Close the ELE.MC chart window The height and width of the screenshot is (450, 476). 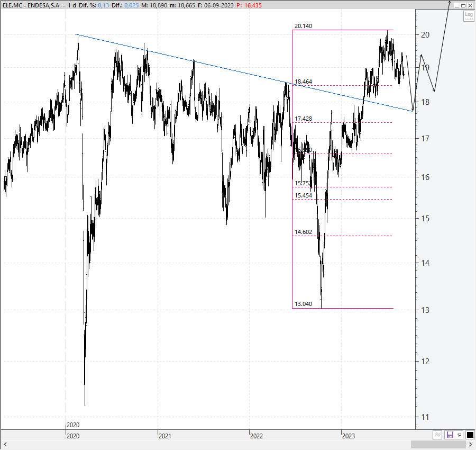470,5
